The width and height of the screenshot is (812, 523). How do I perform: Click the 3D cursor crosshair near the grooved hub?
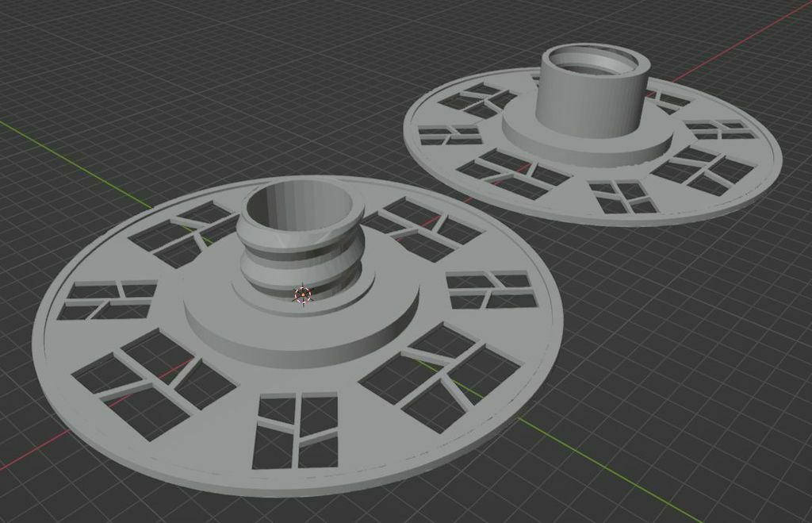click(x=303, y=295)
